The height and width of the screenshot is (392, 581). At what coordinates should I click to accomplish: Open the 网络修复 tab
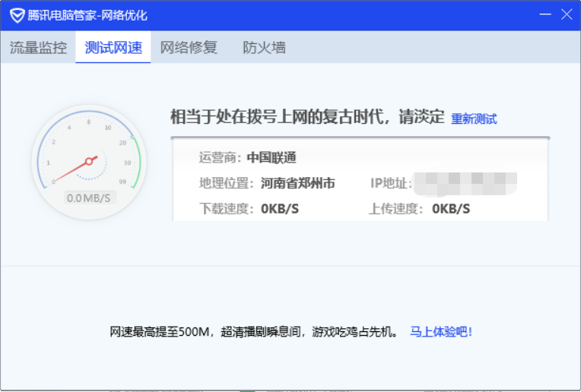pyautogui.click(x=189, y=47)
